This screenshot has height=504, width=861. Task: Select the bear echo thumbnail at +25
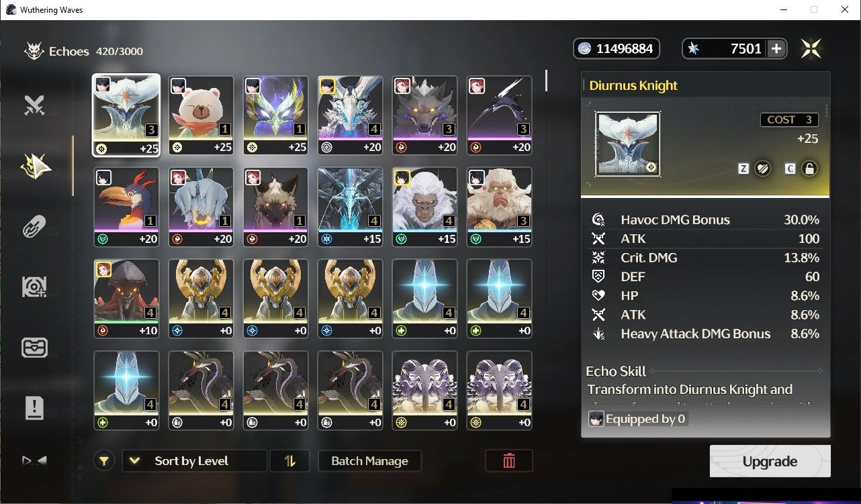[x=201, y=115]
